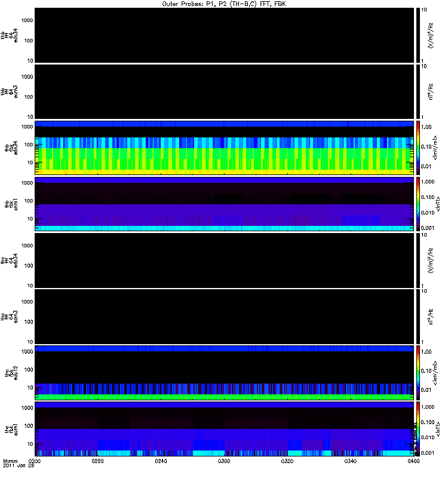The width and height of the screenshot is (448, 478).
Task: Click the 0320 time axis label
Action: pyautogui.click(x=287, y=461)
